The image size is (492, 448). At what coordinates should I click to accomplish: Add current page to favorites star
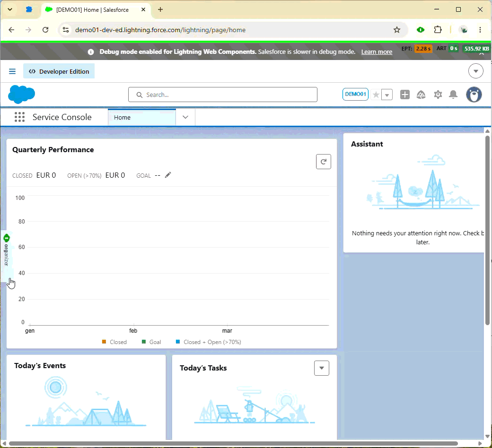[376, 95]
